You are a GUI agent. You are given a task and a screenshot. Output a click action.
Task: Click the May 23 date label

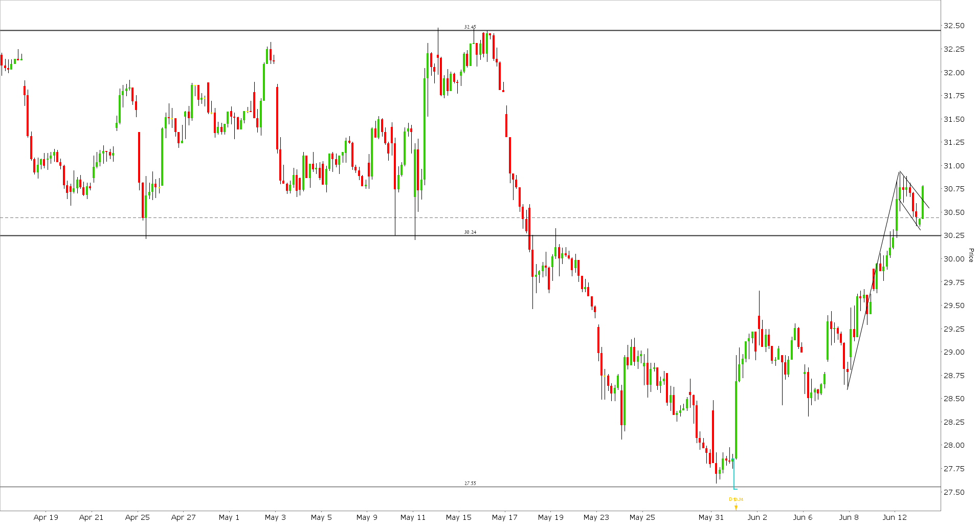click(596, 517)
